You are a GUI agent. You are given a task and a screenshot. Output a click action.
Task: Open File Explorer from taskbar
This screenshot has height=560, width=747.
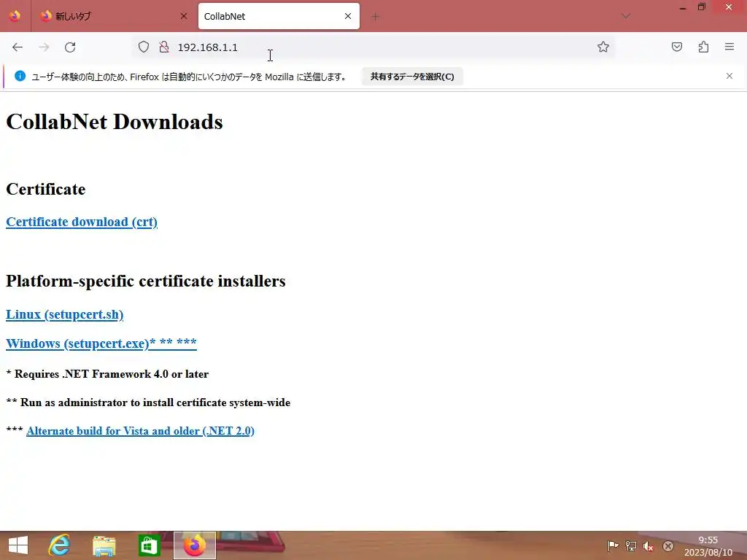coord(104,545)
